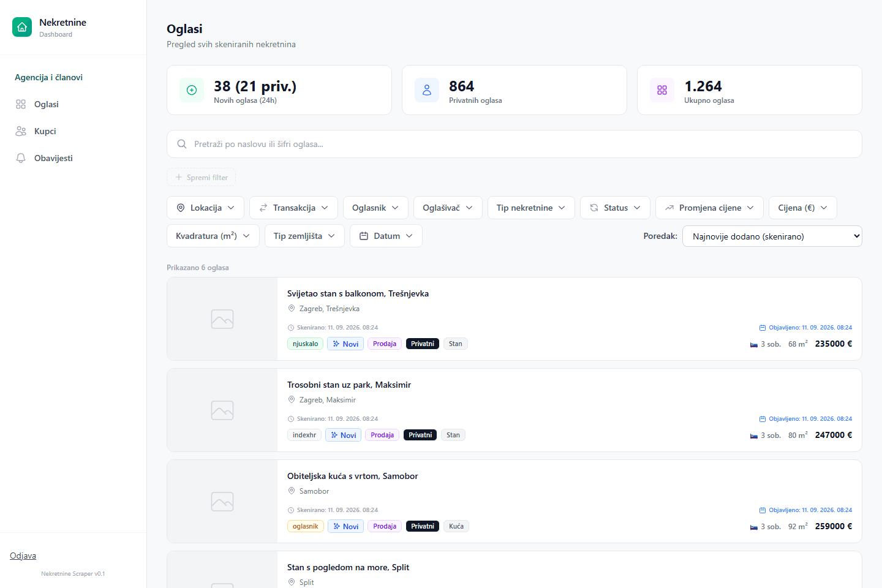882x588 pixels.
Task: Click the bed icon on the 259000 € listing
Action: [x=754, y=527]
